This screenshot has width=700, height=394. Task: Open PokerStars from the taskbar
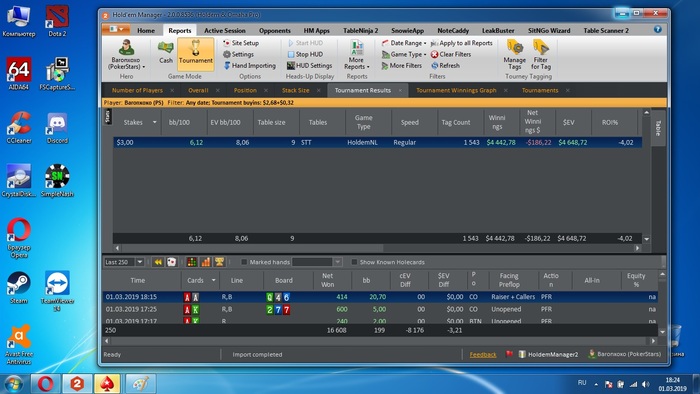(107, 383)
